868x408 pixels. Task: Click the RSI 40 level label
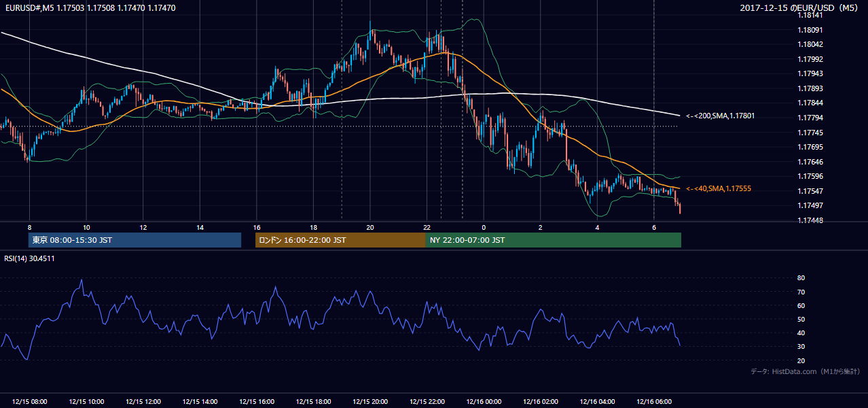click(801, 333)
